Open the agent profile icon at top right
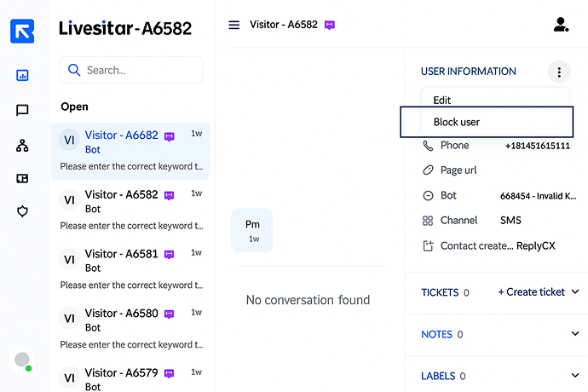Screen dimensions: 588x392 click(561, 25)
